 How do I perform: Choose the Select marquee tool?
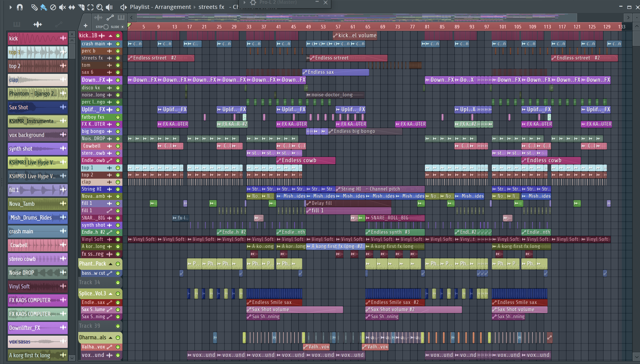click(x=90, y=7)
